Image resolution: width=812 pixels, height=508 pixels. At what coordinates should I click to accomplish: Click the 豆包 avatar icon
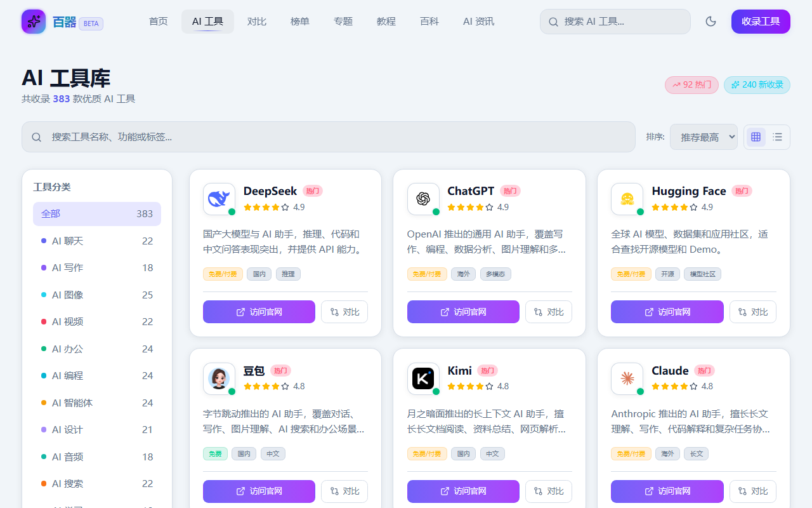(219, 378)
